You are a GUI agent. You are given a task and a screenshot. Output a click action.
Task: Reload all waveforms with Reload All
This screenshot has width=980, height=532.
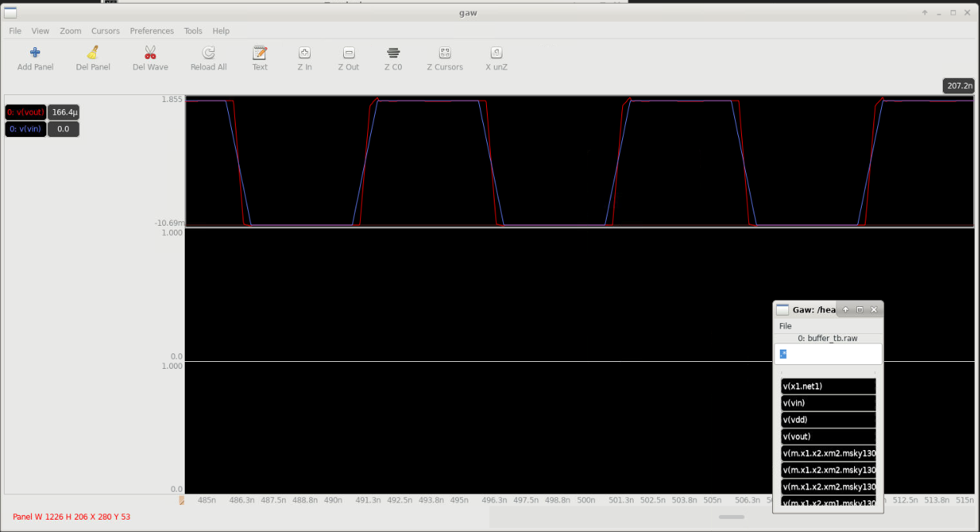209,53
